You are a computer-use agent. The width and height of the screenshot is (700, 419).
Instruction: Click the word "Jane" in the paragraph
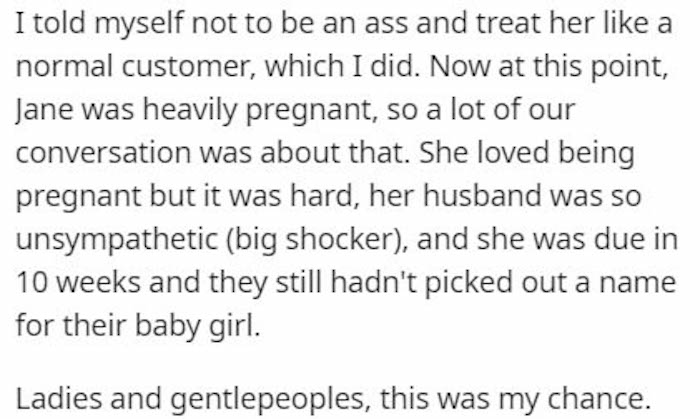coord(45,110)
